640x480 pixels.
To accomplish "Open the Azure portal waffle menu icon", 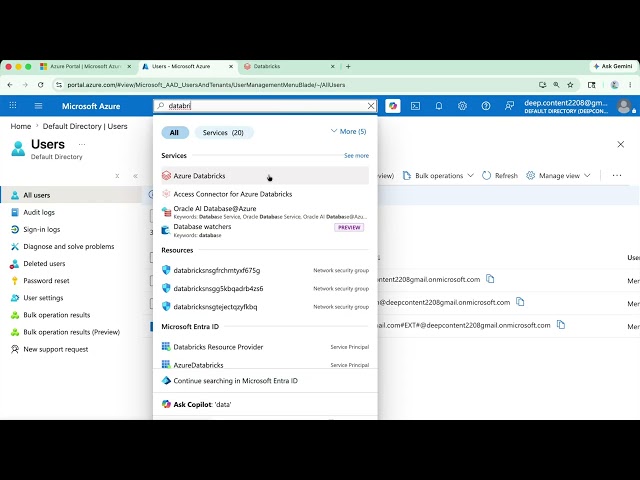I will pos(13,106).
